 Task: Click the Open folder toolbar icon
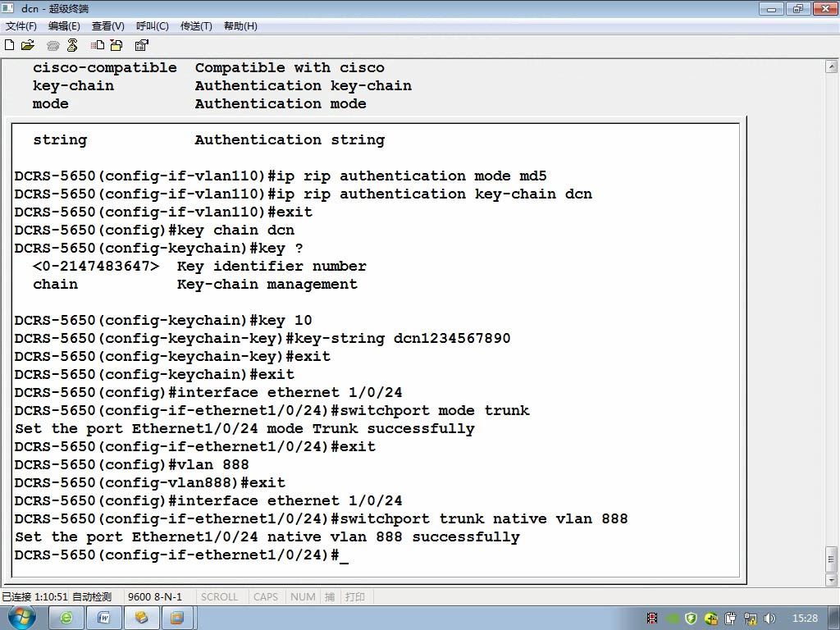pyautogui.click(x=28, y=45)
